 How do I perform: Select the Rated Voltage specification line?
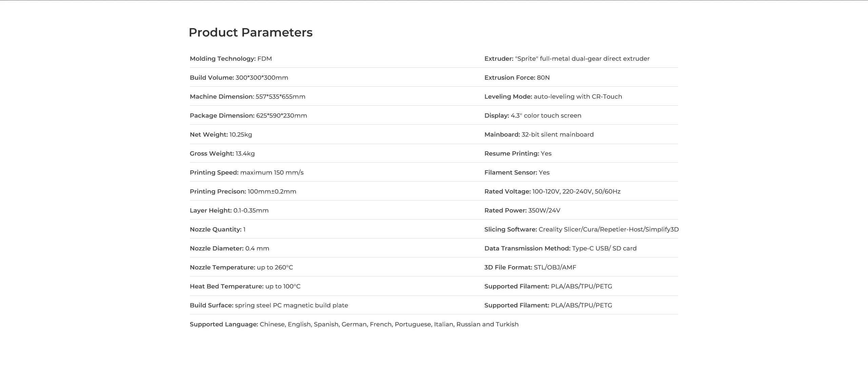[x=552, y=191]
